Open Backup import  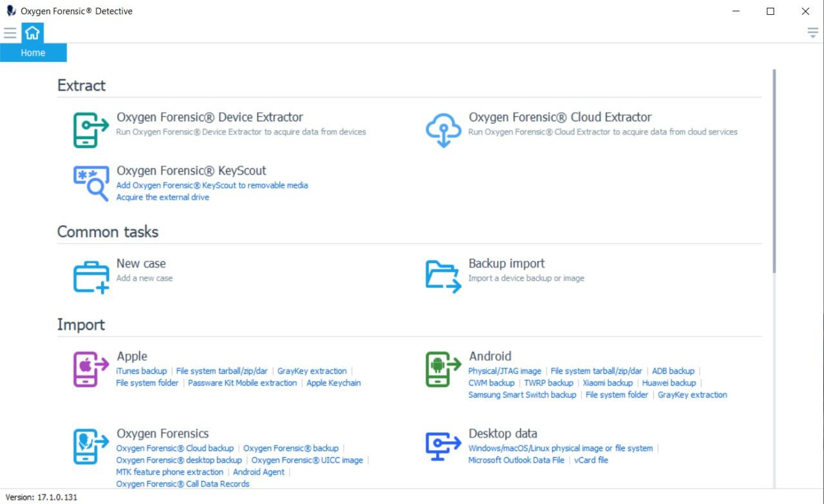point(507,263)
